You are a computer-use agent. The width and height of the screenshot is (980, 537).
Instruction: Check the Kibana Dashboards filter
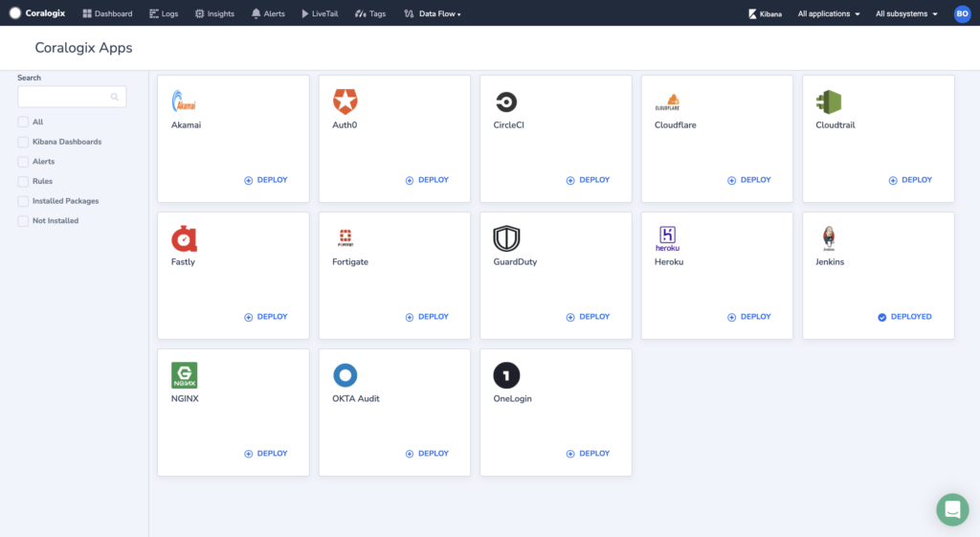pos(23,142)
